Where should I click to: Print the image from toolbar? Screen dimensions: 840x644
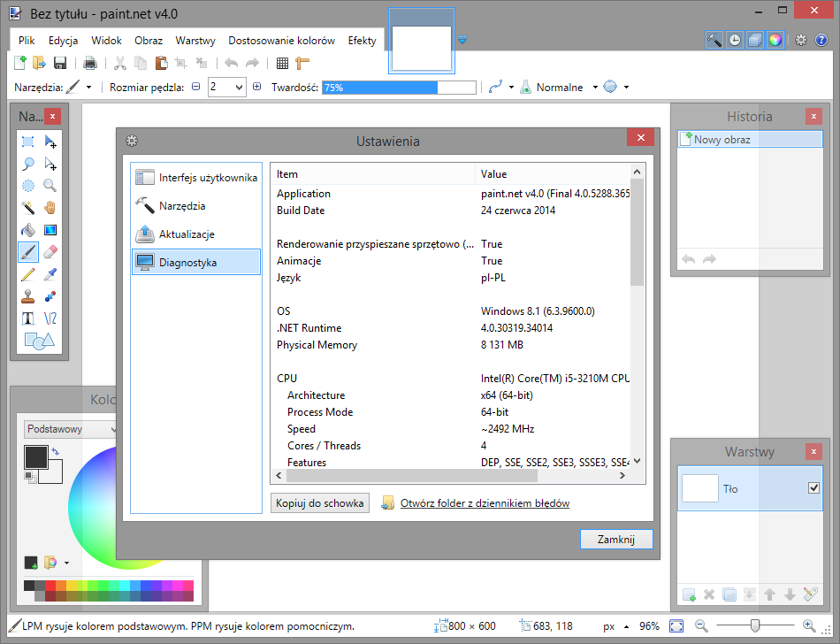90,63
